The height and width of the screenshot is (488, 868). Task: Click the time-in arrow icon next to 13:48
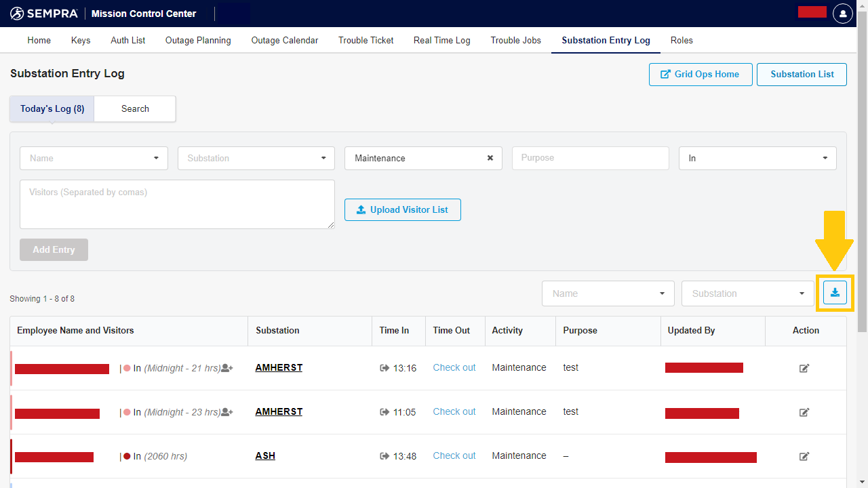384,456
